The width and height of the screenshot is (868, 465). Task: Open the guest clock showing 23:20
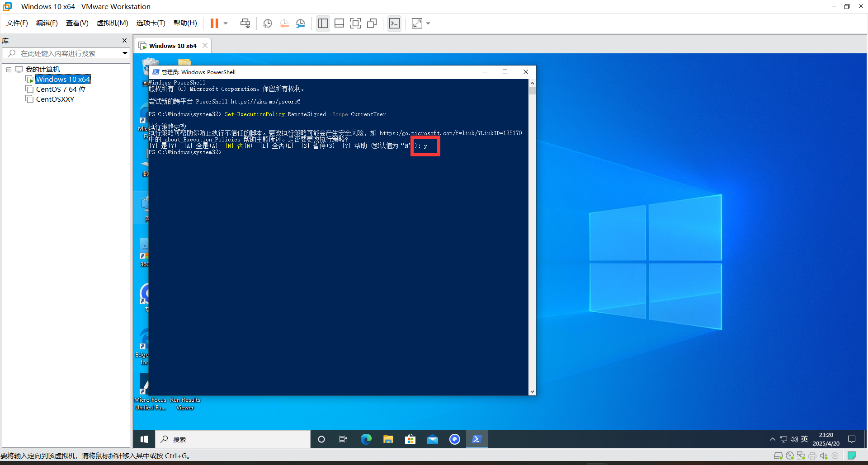[826, 439]
